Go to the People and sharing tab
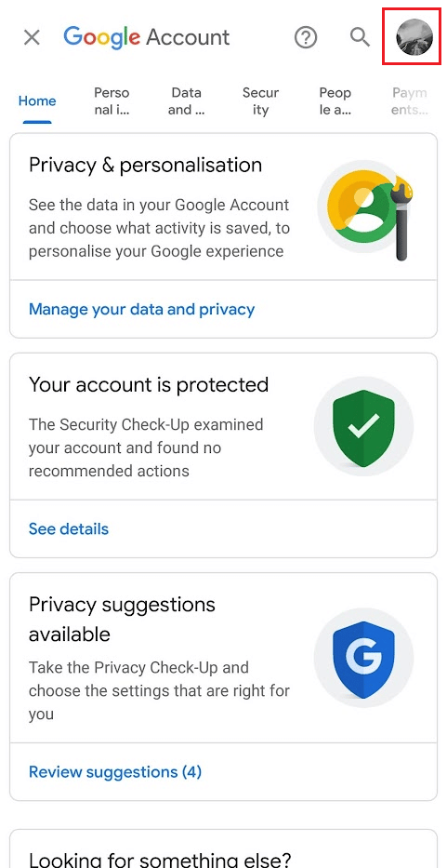This screenshot has height=868, width=447. point(335,101)
